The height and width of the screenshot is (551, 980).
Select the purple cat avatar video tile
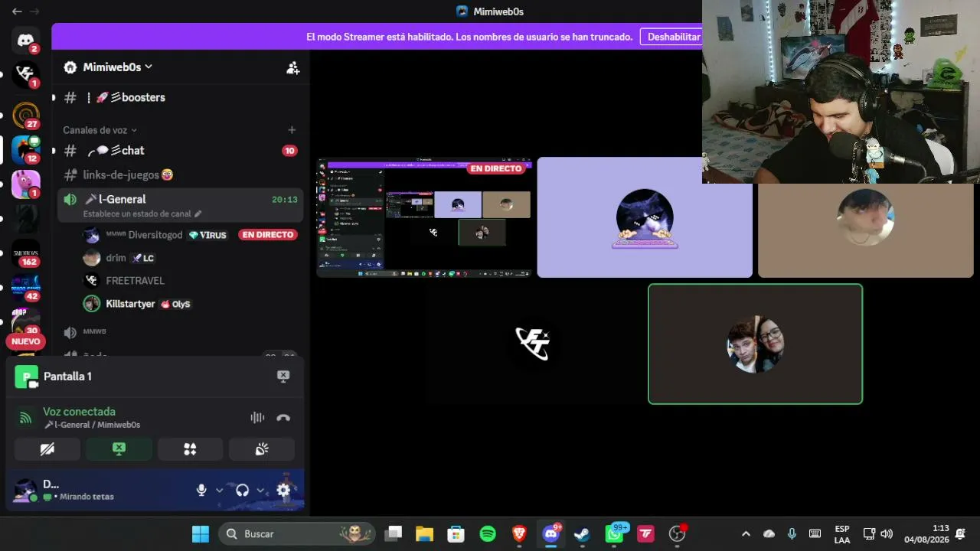pyautogui.click(x=645, y=217)
